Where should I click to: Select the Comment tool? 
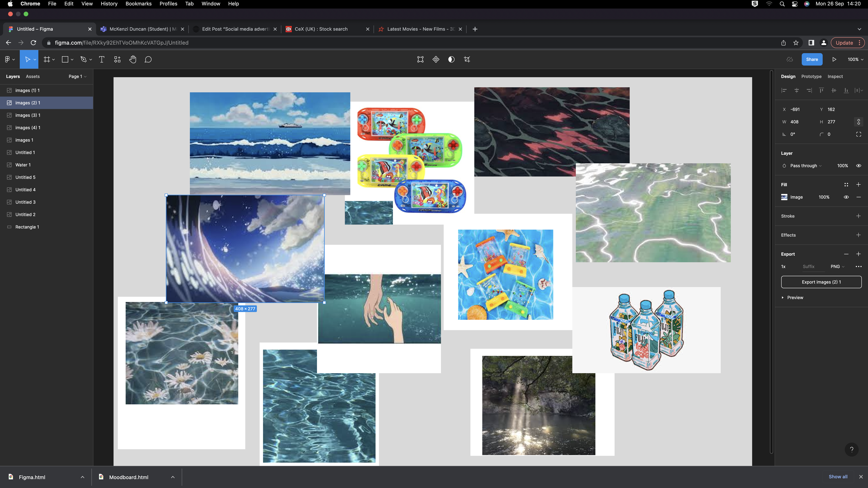[x=148, y=59]
